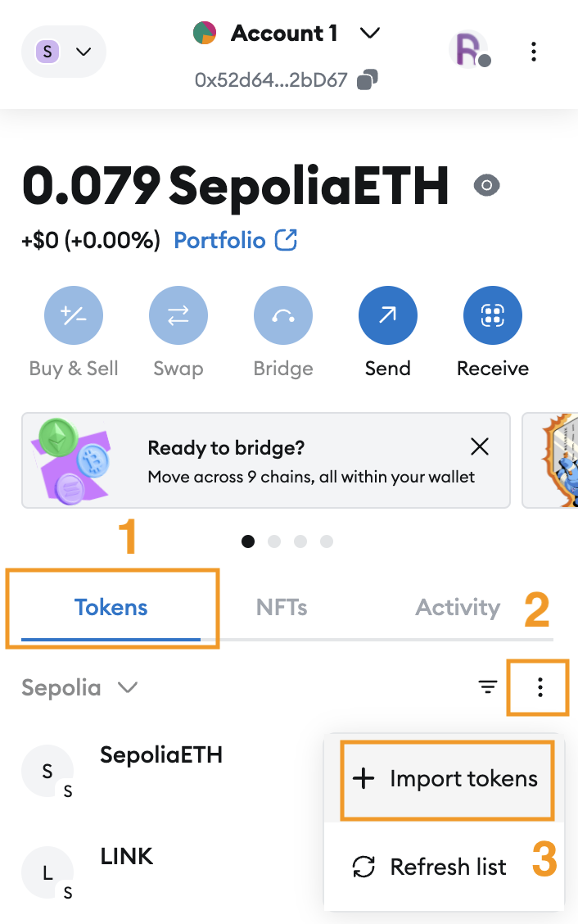Open the token sort and filter icon
Screen dimensions: 578x924
pos(488,687)
